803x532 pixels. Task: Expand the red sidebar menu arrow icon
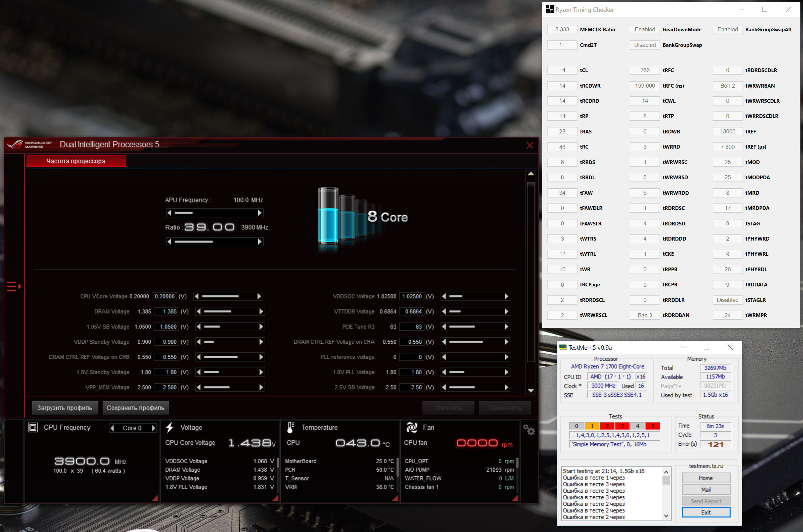click(14, 286)
